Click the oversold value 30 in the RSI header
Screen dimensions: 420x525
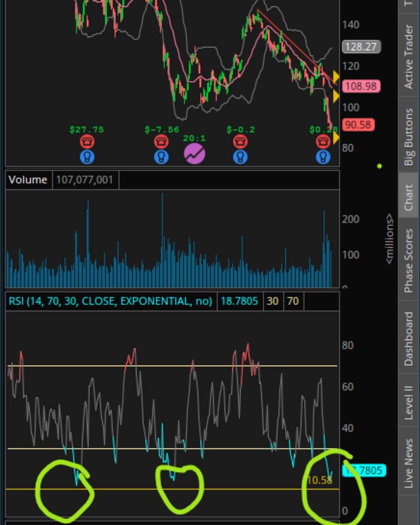(x=273, y=301)
